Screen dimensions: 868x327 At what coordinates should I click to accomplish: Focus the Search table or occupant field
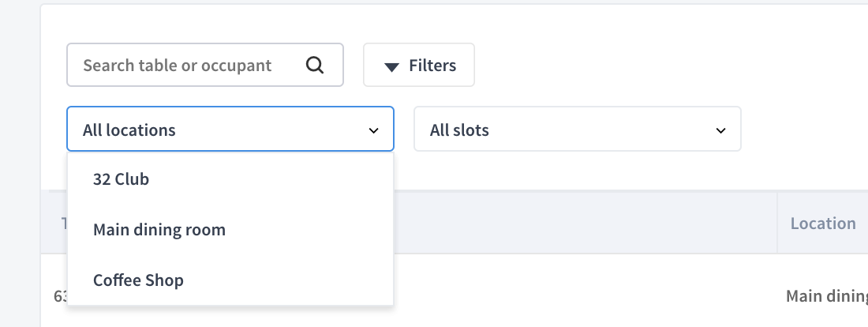pyautogui.click(x=205, y=65)
